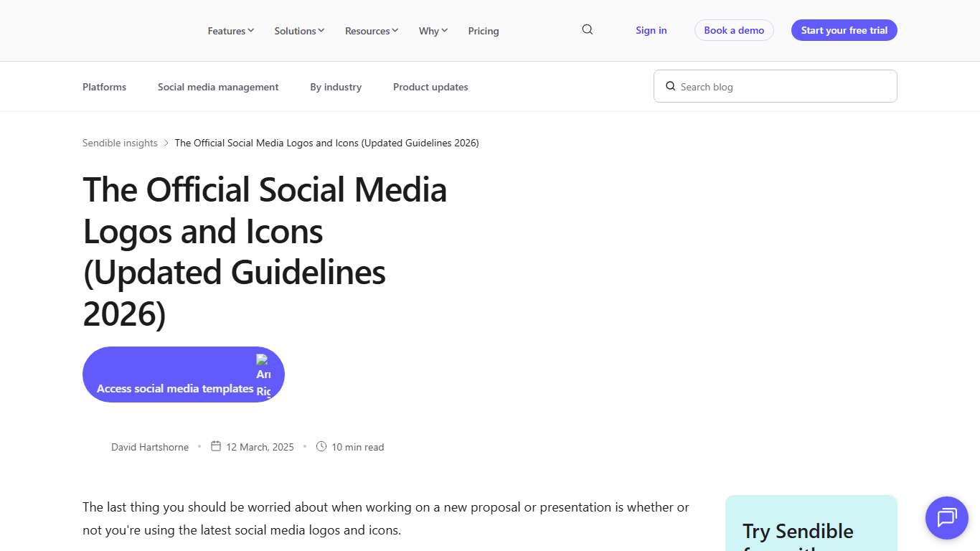Screen dimensions: 980x551
Task: Open the live chat widget
Action: [946, 518]
